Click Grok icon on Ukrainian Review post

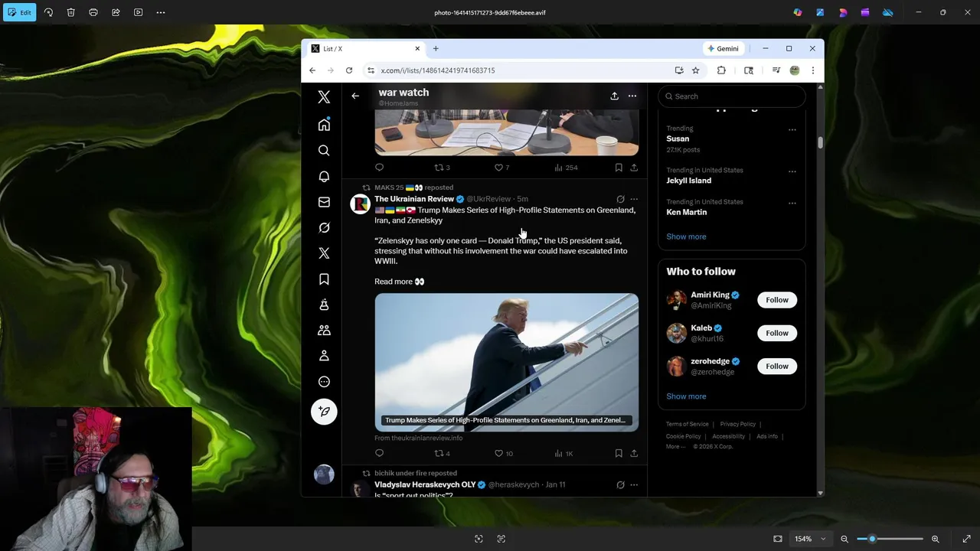pos(621,199)
